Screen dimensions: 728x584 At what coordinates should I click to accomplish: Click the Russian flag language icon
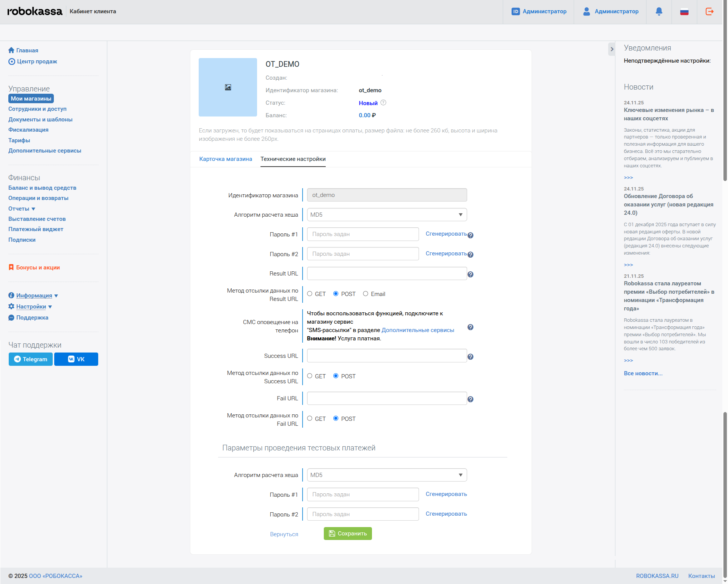(x=684, y=12)
